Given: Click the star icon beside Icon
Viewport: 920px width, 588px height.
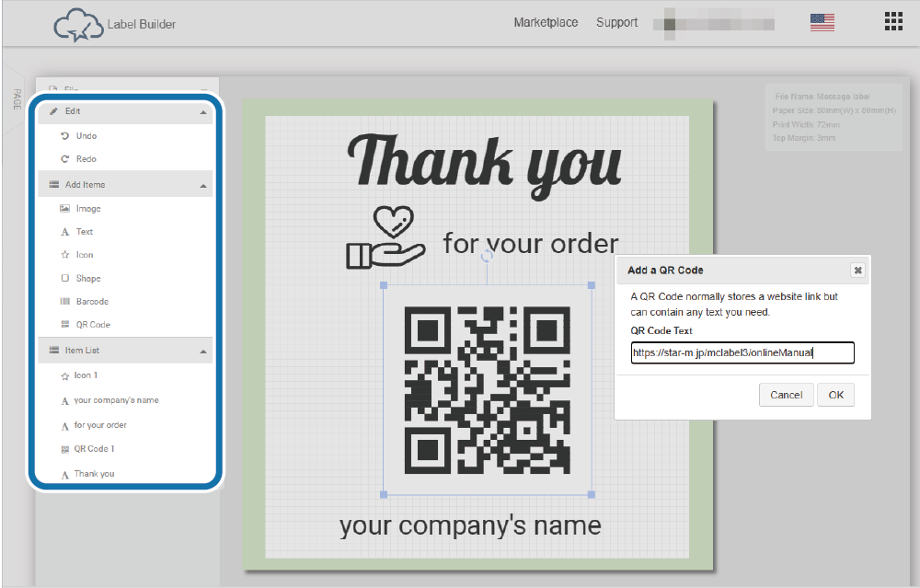Looking at the screenshot, I should (65, 255).
